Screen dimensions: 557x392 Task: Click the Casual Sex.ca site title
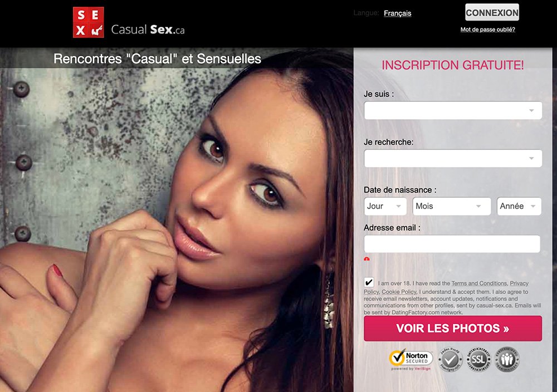point(148,30)
